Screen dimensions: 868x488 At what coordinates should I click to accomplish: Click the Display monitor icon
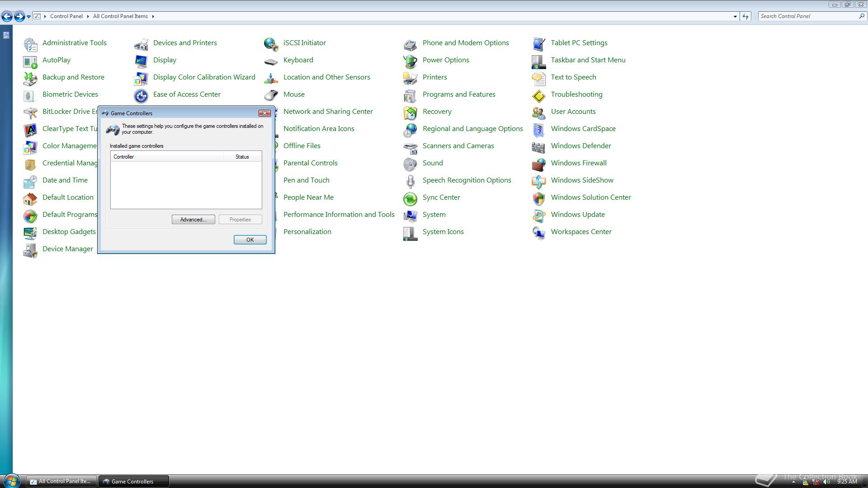pyautogui.click(x=141, y=61)
